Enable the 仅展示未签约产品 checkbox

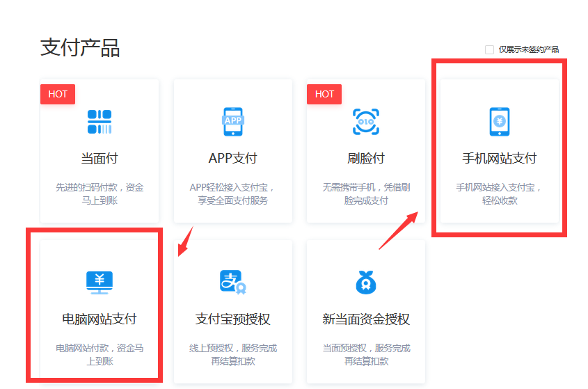pos(489,49)
